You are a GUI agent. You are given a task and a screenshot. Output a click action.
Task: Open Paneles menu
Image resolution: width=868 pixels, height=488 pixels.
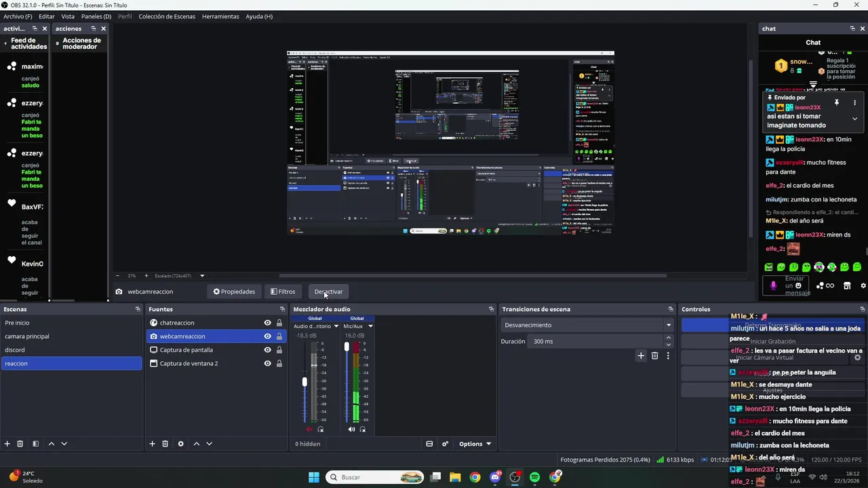(96, 16)
